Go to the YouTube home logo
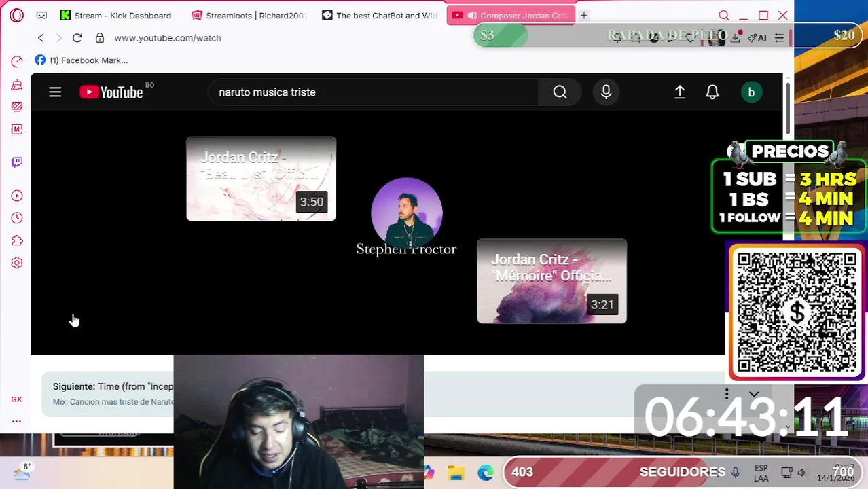The width and height of the screenshot is (868, 489). coord(111,92)
